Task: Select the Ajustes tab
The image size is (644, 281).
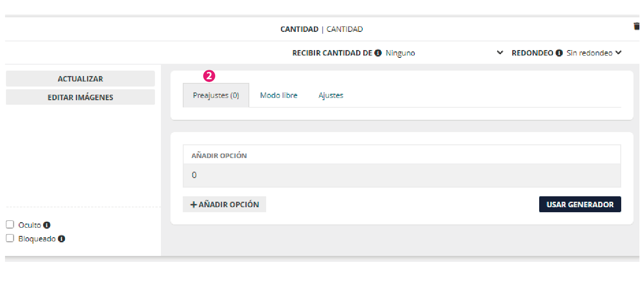Action: [x=331, y=96]
